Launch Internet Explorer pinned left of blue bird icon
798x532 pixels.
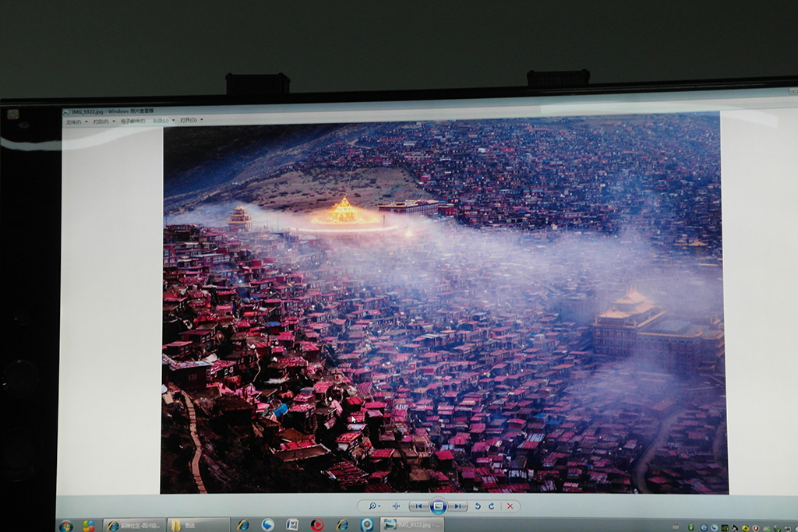(x=244, y=525)
